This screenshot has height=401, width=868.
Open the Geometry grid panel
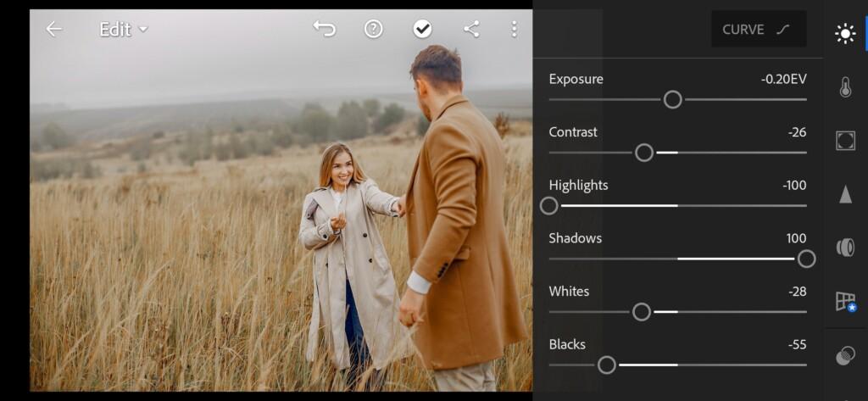(846, 302)
